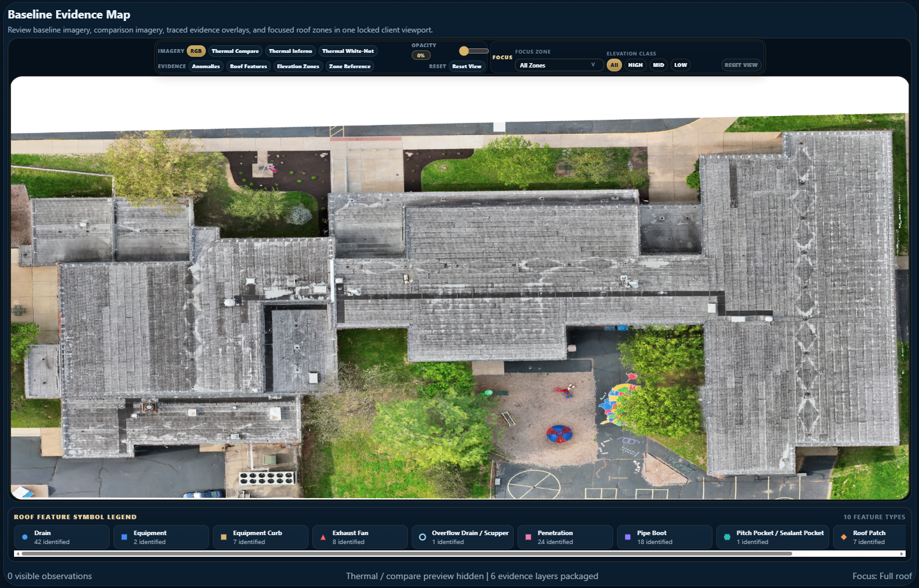Click the RESET VIEW focus button
919x588 pixels.
tap(741, 65)
